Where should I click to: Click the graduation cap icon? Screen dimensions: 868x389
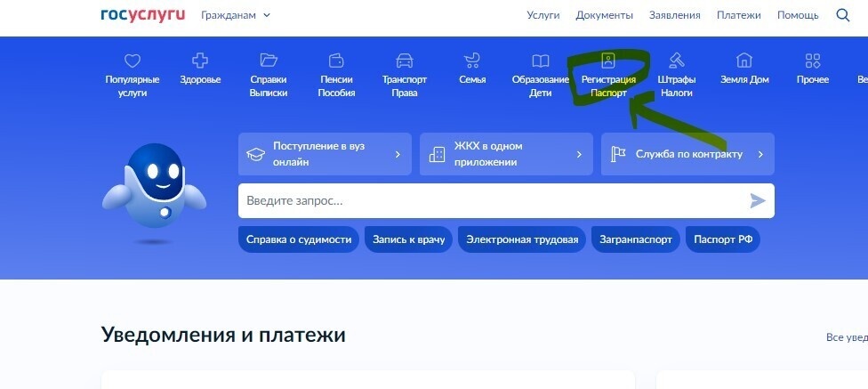click(255, 155)
